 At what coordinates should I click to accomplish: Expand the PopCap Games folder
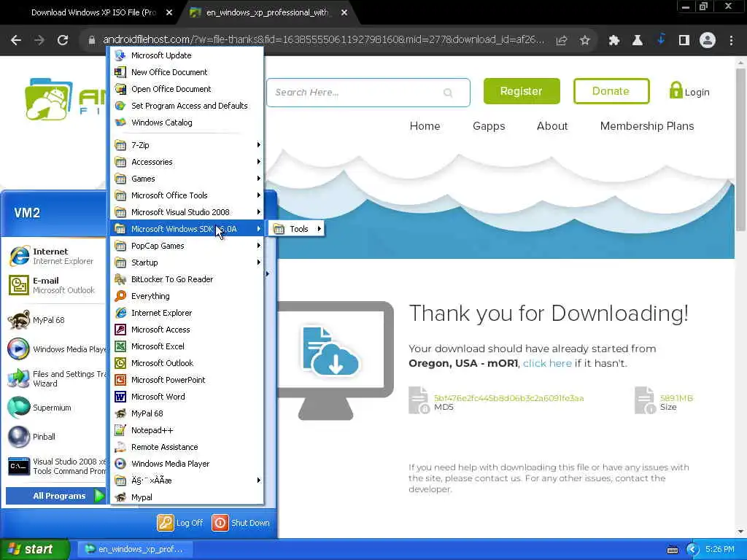187,246
